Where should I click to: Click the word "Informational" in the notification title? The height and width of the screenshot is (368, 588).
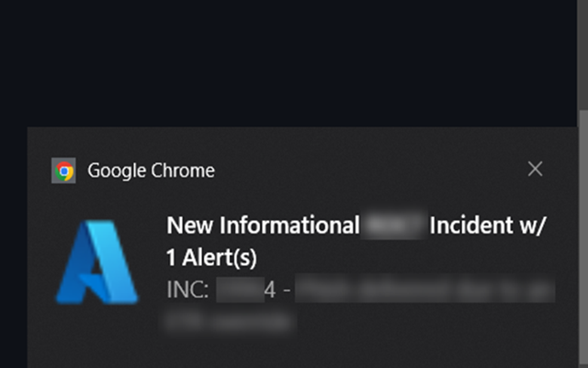pyautogui.click(x=289, y=225)
